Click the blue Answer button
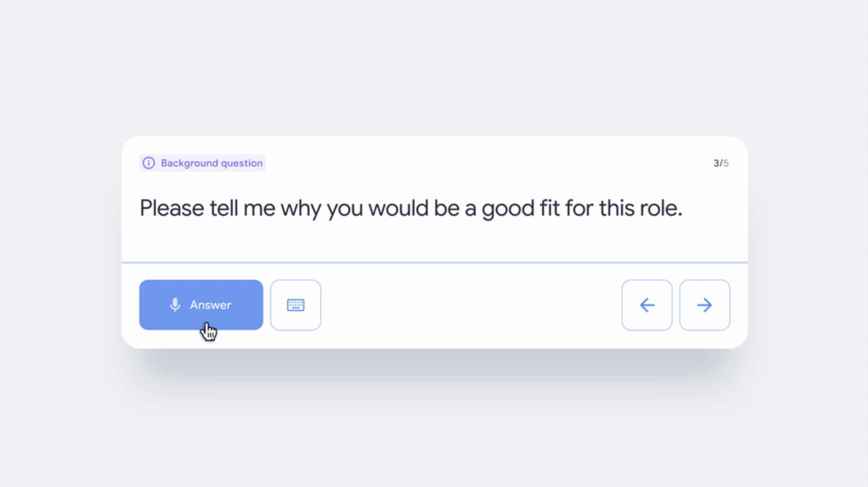 pyautogui.click(x=201, y=305)
